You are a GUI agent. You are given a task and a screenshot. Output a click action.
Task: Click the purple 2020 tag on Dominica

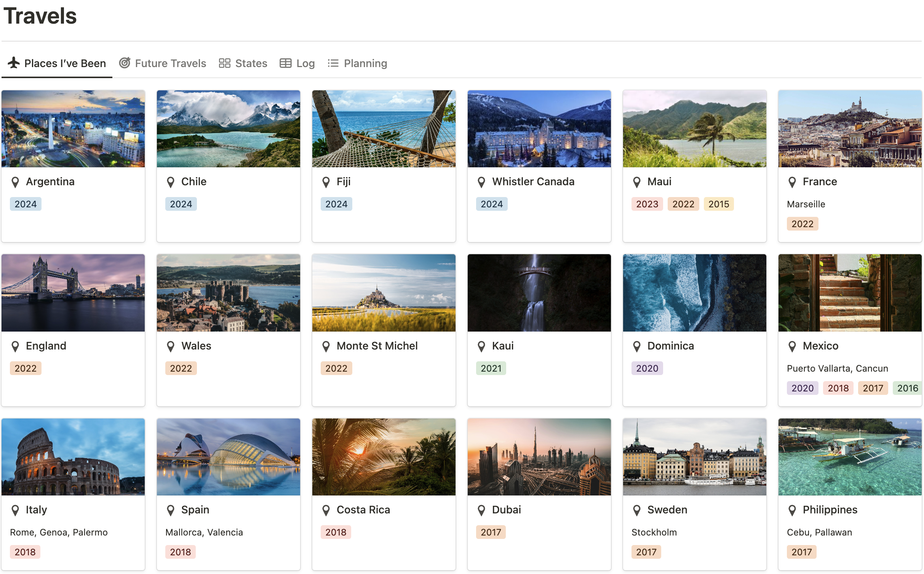647,369
